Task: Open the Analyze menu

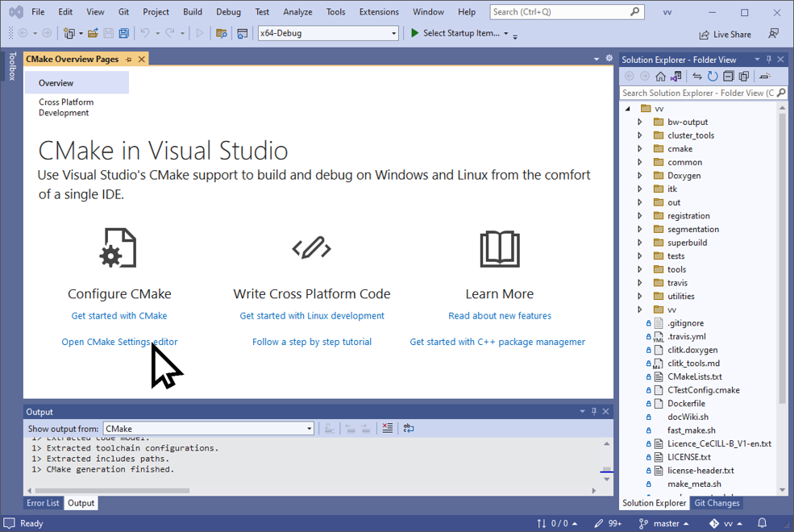Action: point(297,11)
